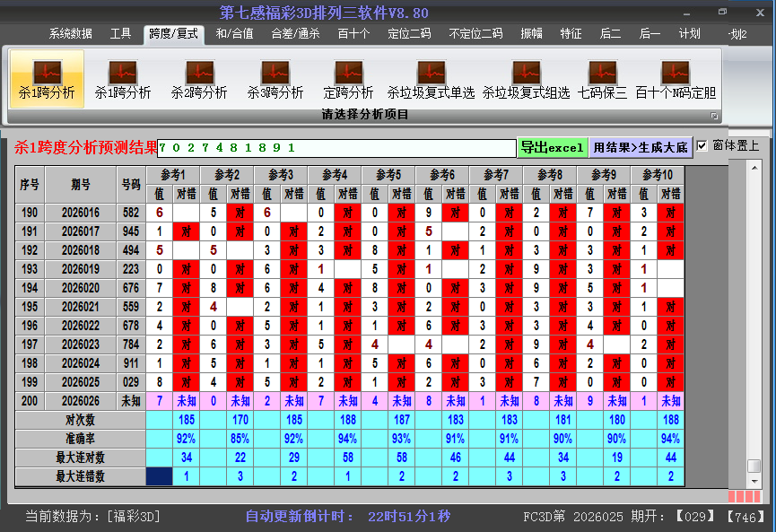This screenshot has height=532, width=776.
Task: Open the 百十个N码定胆 tool icon
Action: pos(675,78)
